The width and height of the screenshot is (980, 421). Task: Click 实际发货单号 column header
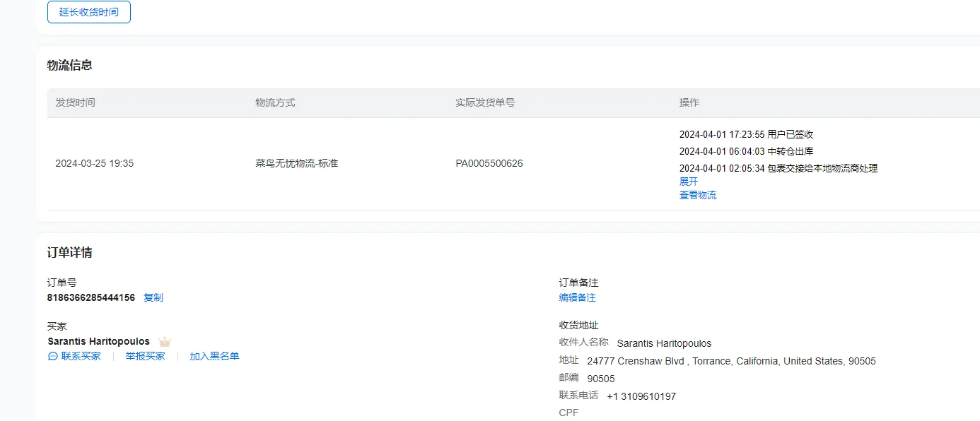point(485,102)
